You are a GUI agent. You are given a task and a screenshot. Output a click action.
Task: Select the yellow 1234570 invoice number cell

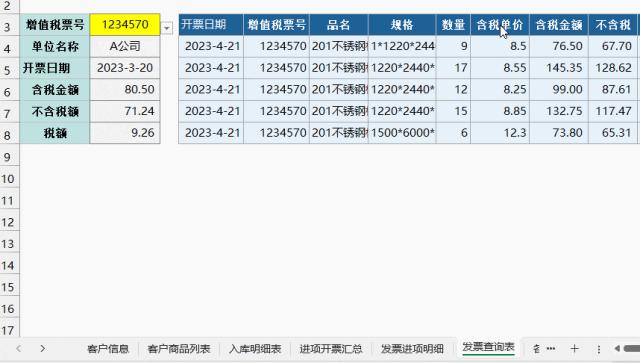125,24
